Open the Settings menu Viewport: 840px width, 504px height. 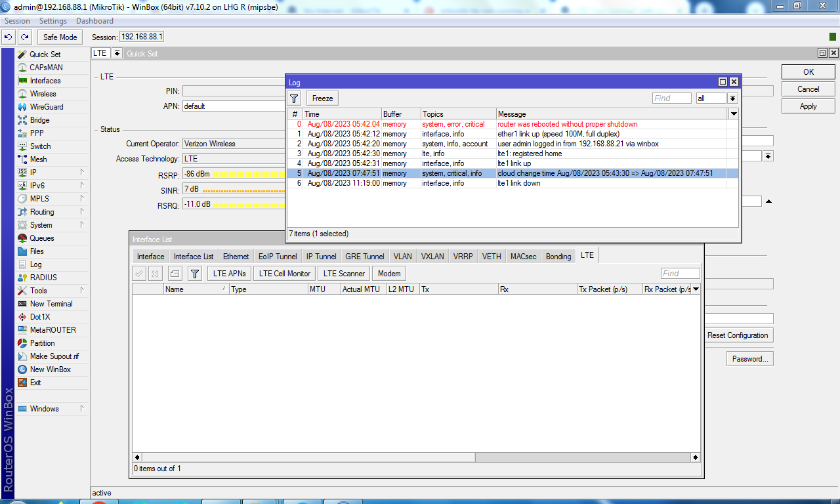[53, 21]
